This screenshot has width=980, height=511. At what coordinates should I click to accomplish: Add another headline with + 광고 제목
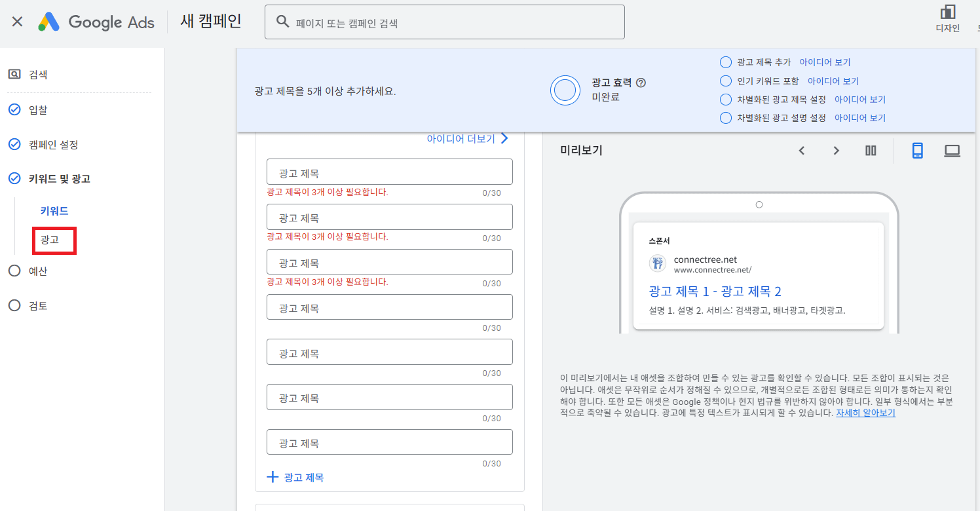coord(295,477)
